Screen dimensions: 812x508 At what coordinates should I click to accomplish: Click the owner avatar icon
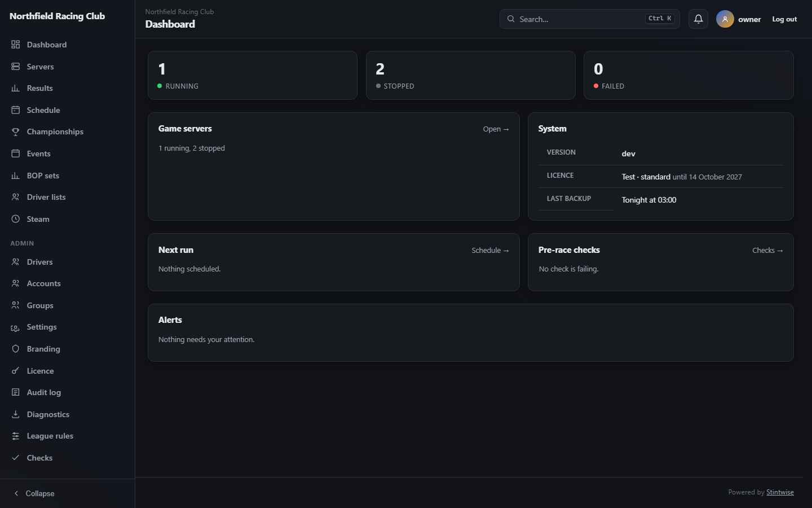click(725, 19)
